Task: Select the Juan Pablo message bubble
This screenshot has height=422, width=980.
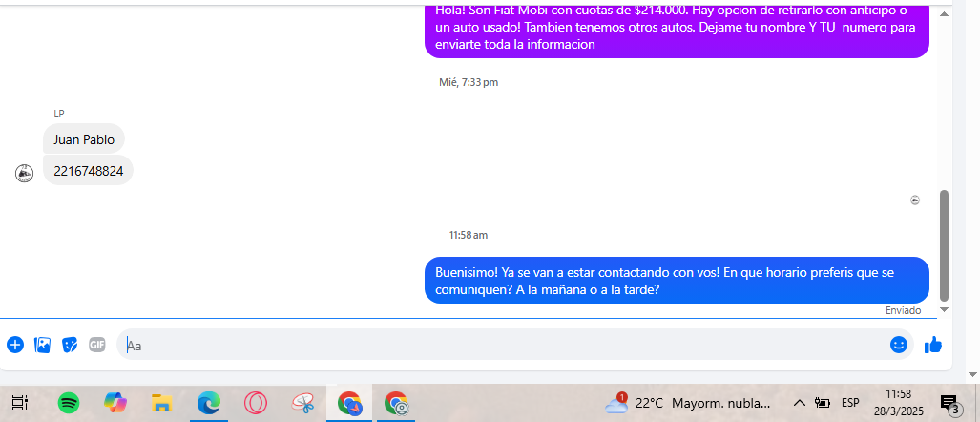Action: [x=84, y=139]
